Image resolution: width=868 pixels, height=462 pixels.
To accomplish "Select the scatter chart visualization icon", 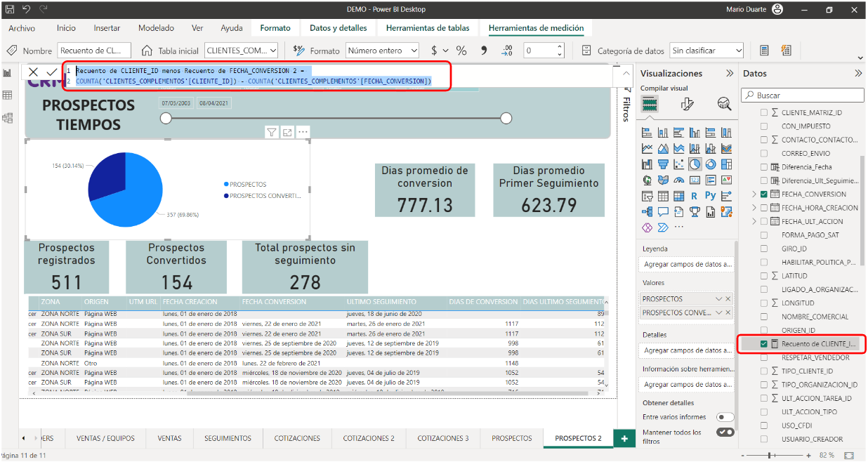I will [678, 164].
